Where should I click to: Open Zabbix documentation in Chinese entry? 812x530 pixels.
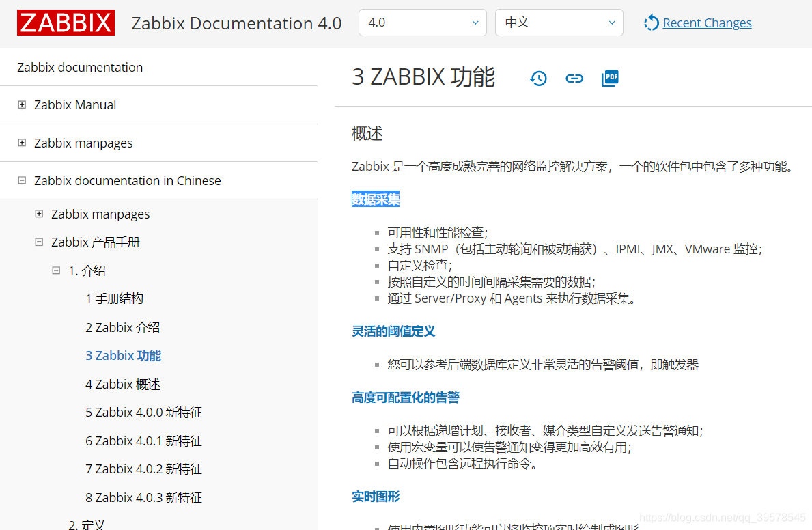(128, 181)
